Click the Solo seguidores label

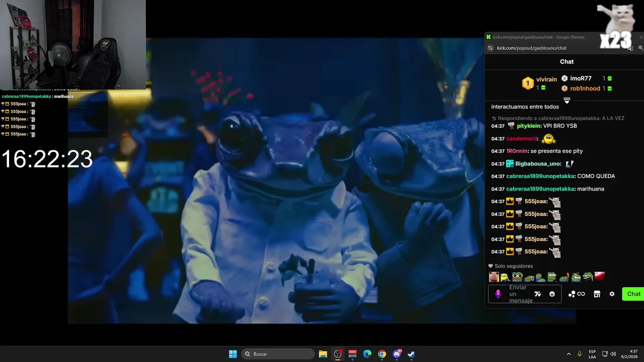pos(514,266)
